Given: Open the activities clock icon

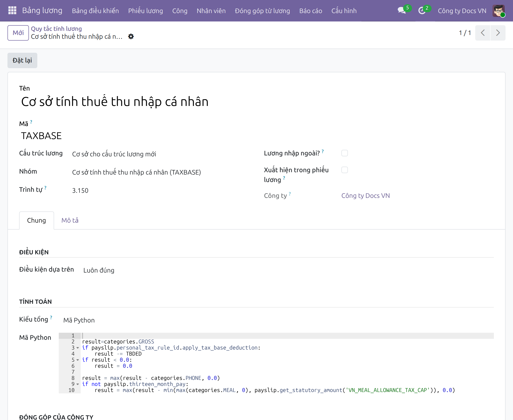Looking at the screenshot, I should click(422, 10).
